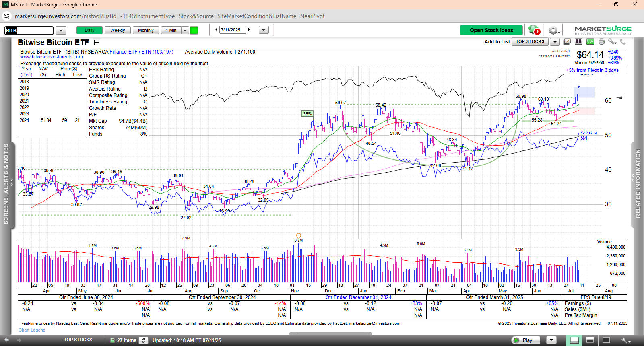Click the +5% from Pivot in 3 days note

[x=592, y=70]
